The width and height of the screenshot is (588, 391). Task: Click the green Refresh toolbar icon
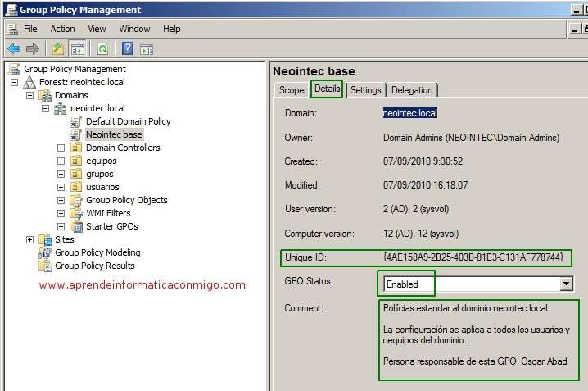(x=102, y=49)
